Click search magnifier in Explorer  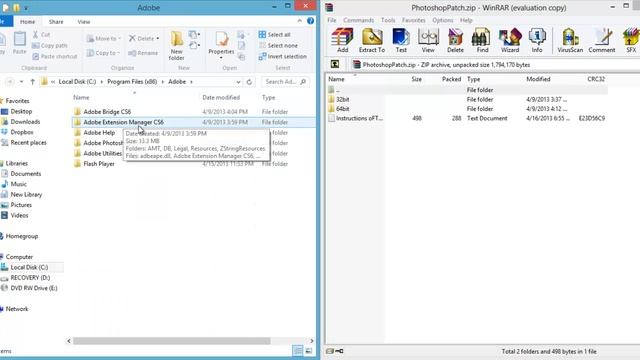(x=303, y=82)
